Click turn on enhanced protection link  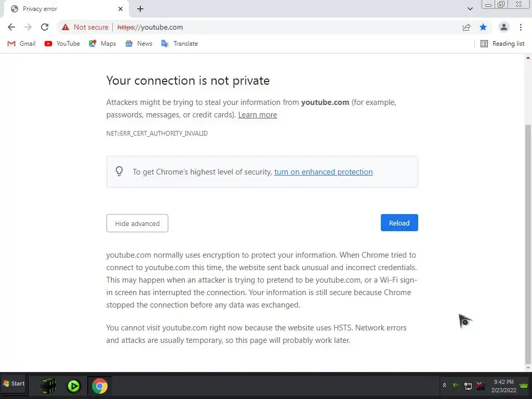point(323,172)
